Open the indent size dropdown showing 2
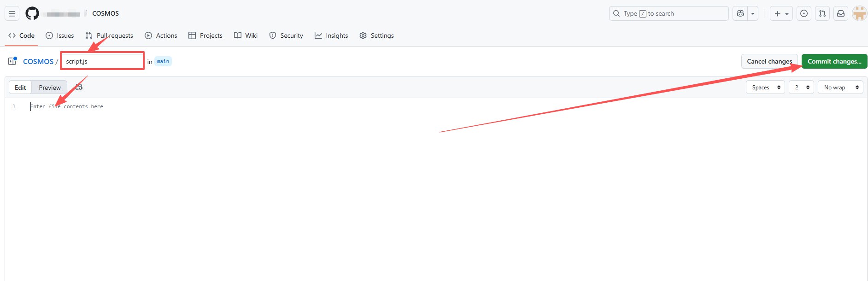This screenshot has width=868, height=281. [x=801, y=88]
